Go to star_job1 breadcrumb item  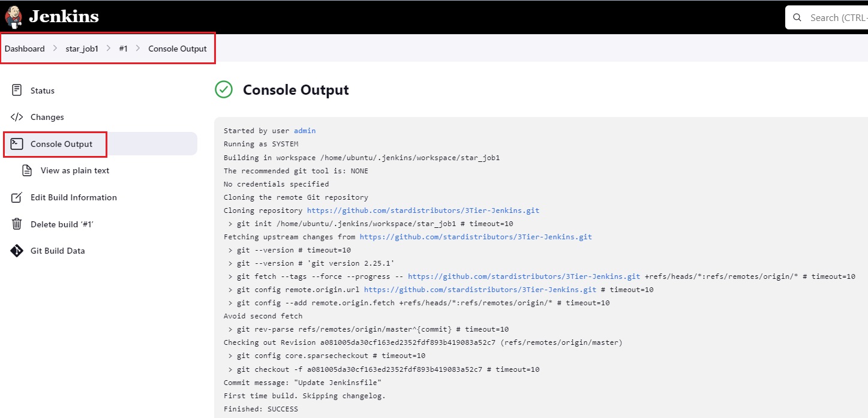coord(82,49)
